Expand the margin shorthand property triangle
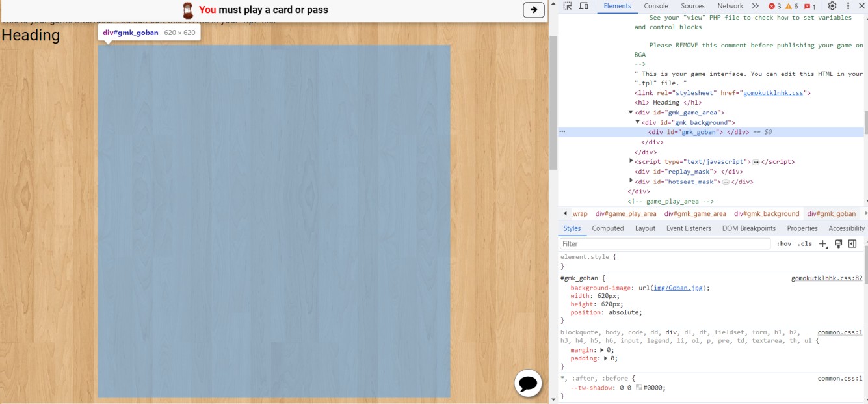 point(601,350)
